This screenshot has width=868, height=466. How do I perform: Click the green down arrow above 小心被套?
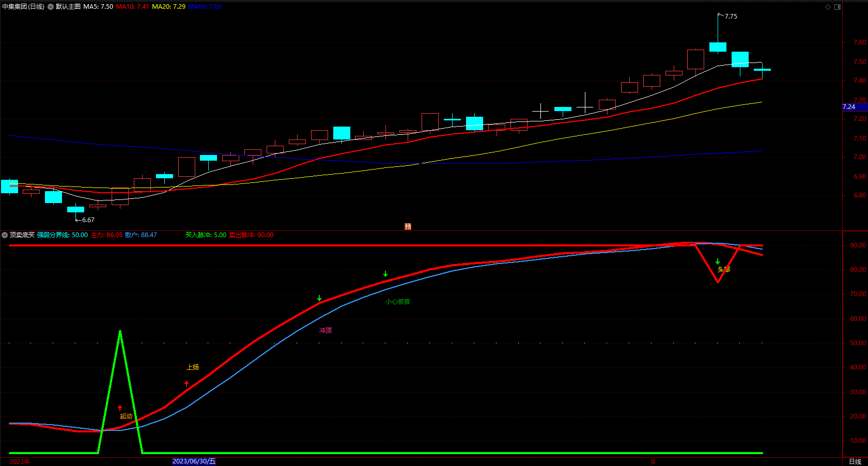(x=385, y=274)
